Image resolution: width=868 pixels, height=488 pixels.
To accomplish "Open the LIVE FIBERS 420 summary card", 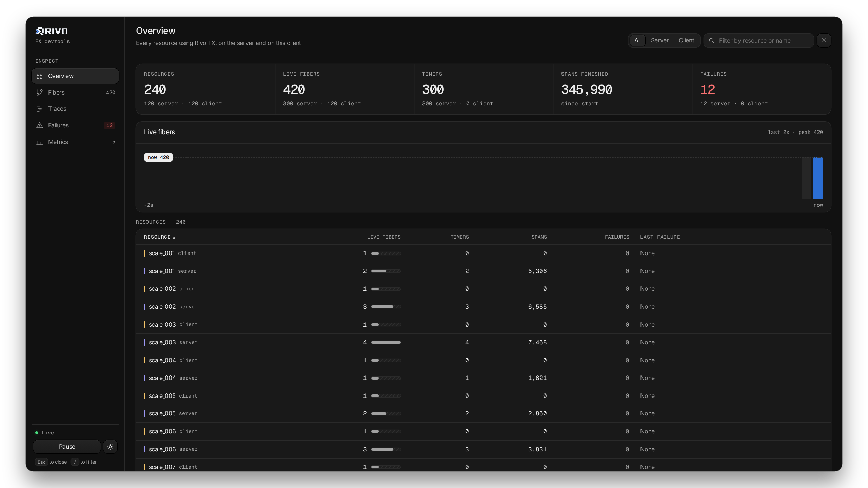I will [x=344, y=89].
